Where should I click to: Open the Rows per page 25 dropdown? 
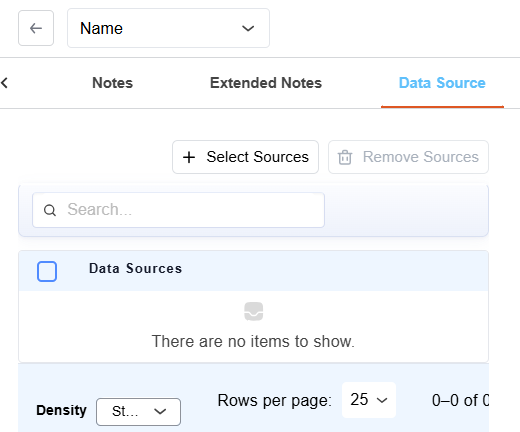coord(369,400)
